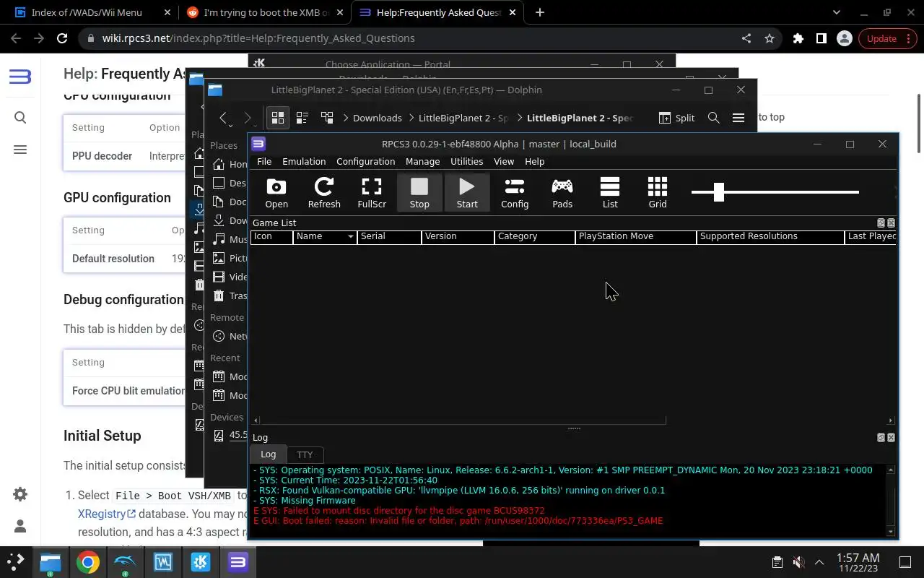Open the View menu in RPCS3
The image size is (924, 578).
coord(504,161)
